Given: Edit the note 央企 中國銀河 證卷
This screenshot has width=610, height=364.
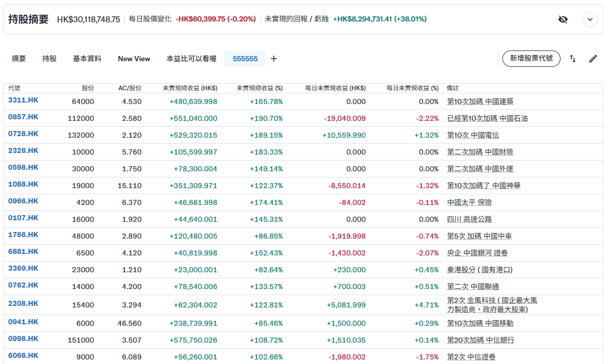Looking at the screenshot, I should point(477,253).
